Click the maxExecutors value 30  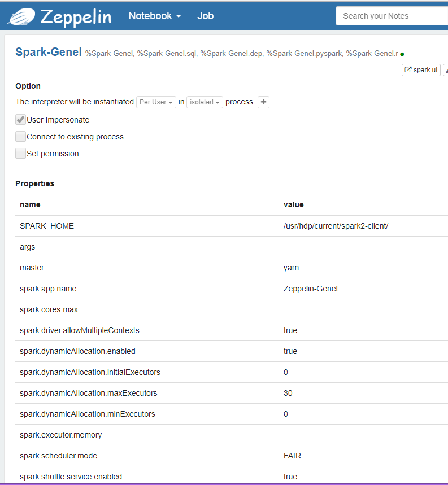click(x=288, y=393)
